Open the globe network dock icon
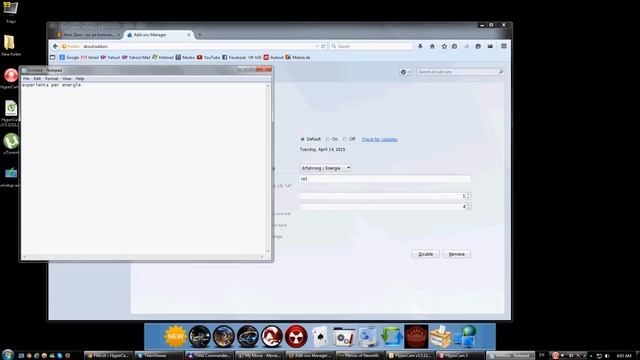The width and height of the screenshot is (640, 360). tap(465, 337)
